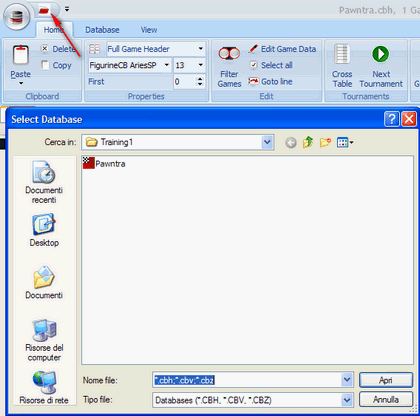Click the First value input field

(x=184, y=82)
